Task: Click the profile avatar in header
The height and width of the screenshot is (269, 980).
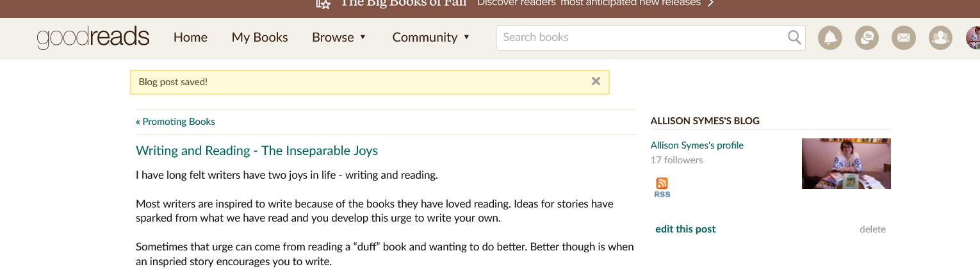Action: click(x=972, y=38)
